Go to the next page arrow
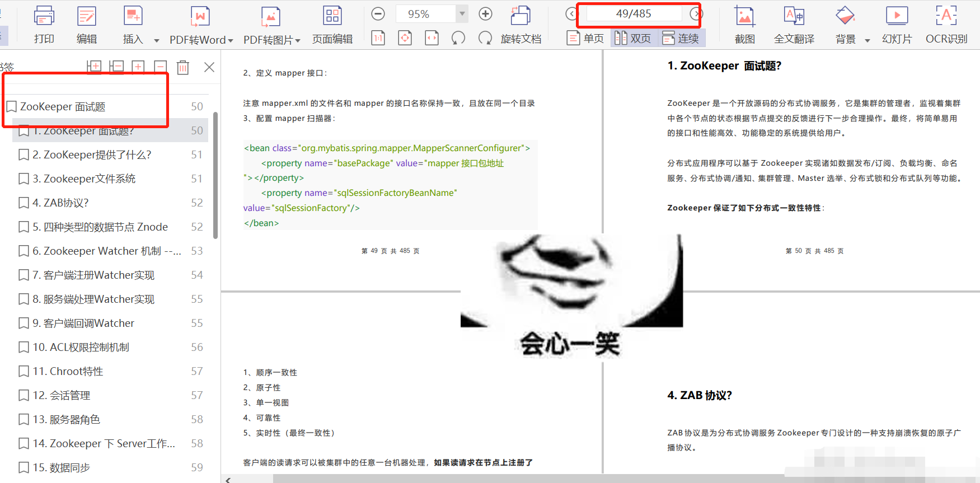Screen dimensions: 980x483 (696, 13)
